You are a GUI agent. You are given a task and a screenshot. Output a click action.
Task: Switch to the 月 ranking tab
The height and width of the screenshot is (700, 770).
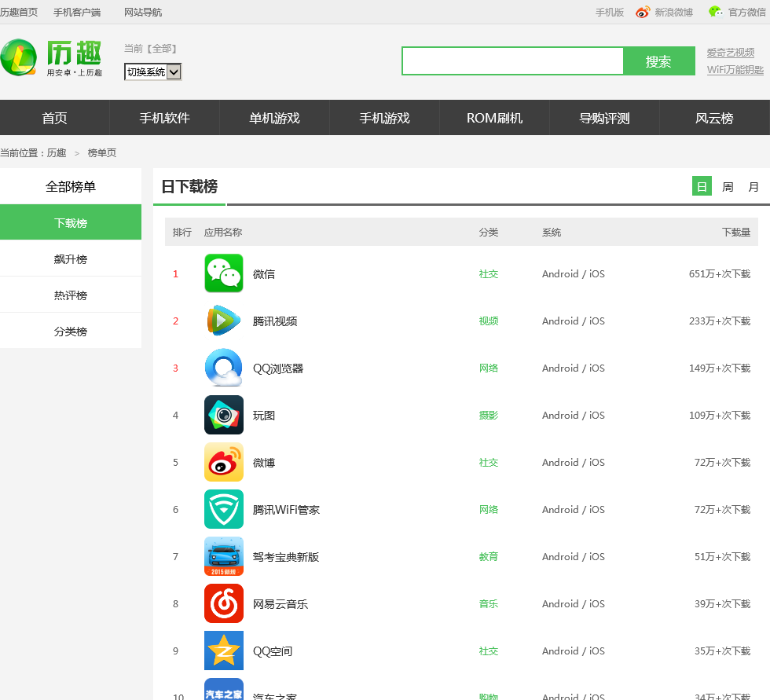point(753,186)
